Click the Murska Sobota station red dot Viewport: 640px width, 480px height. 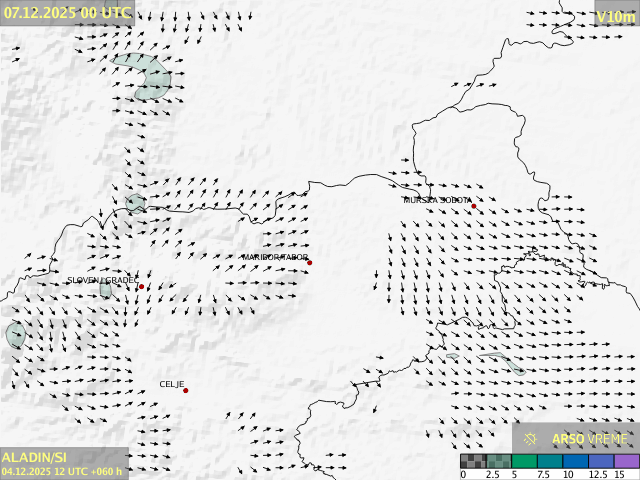(x=474, y=206)
